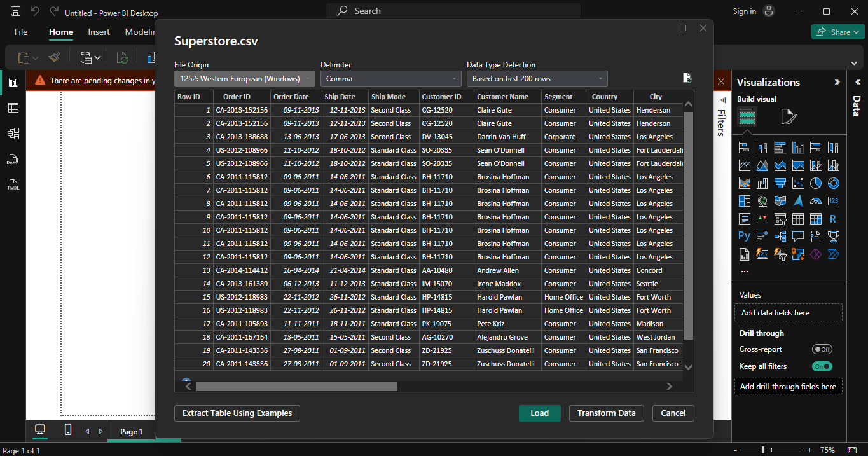Screen dimensions: 868x456
Task: Switch to Table view in left sidebar
Action: [x=13, y=107]
